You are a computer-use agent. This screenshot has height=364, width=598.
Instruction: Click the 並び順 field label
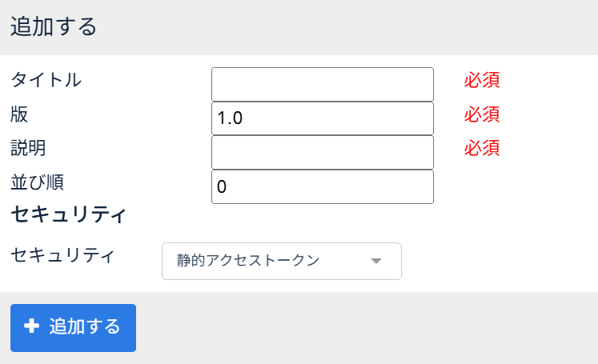[37, 182]
